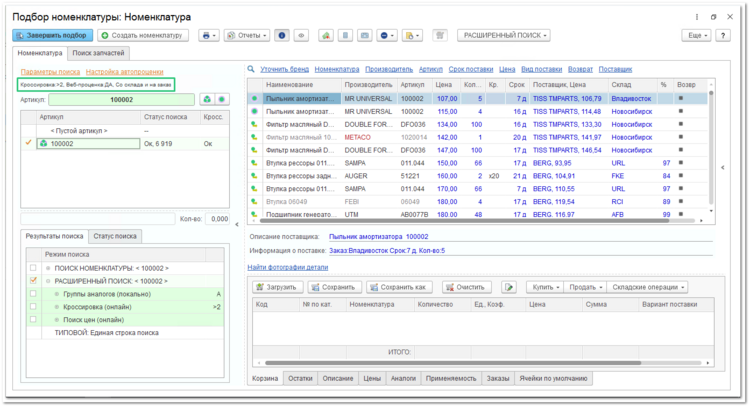Screen dimensions: 750x407
Task: Check the ПОИСК НОМЕНКЛАТУРЫ search mode checkbox
Action: click(33, 268)
